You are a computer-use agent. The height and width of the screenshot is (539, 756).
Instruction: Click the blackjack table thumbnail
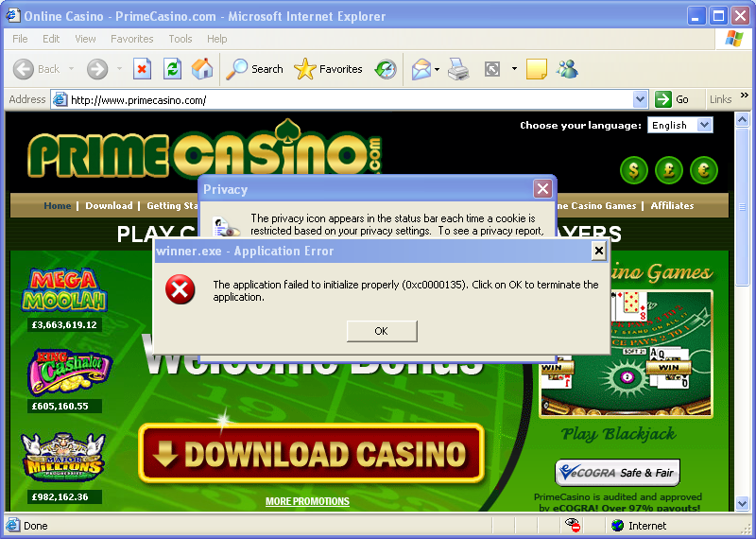pyautogui.click(x=626, y=354)
